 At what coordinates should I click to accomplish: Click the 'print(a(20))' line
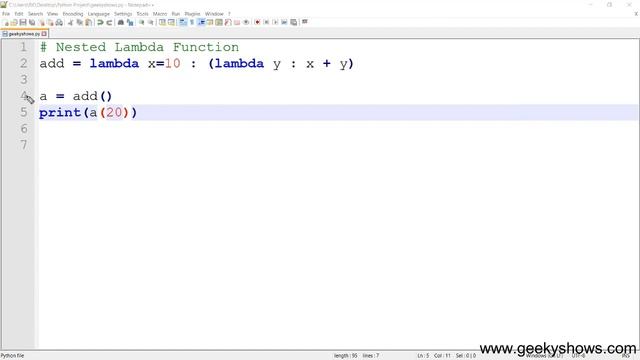click(x=88, y=112)
